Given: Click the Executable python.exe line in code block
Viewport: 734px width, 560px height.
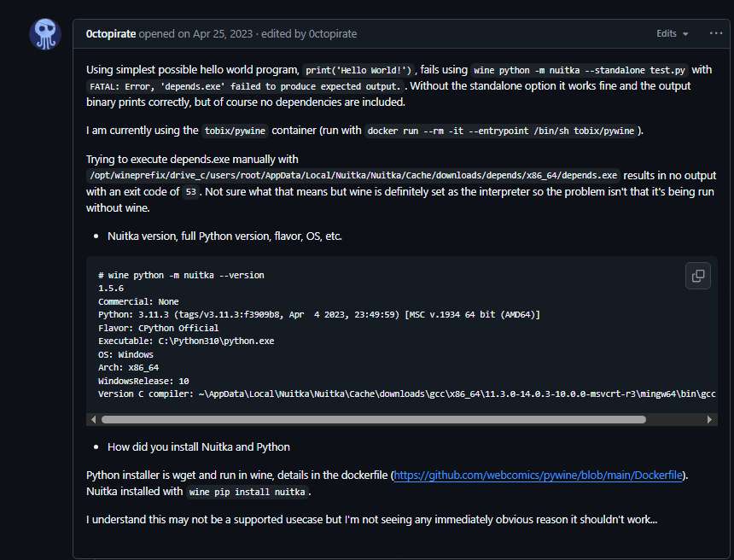Looking at the screenshot, I should [186, 341].
